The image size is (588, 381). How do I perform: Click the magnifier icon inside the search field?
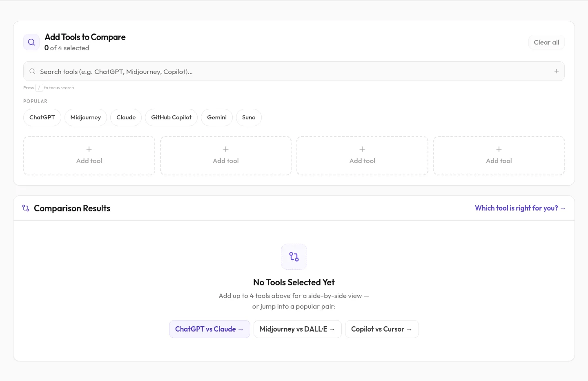[x=32, y=71]
